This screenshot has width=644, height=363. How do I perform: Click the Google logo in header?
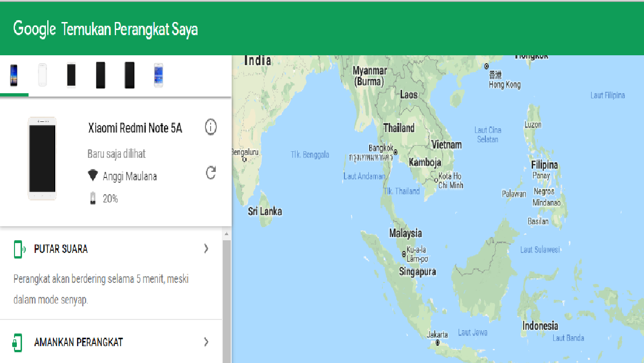pos(35,29)
